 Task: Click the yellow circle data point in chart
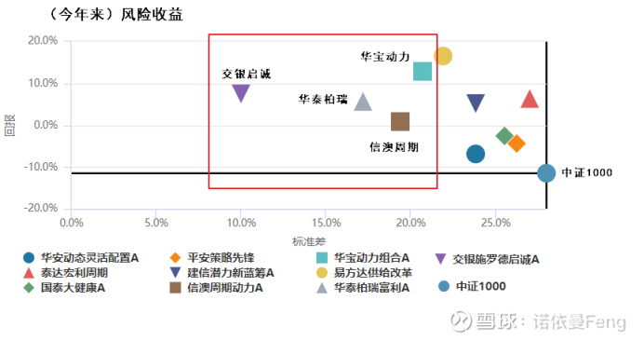tap(443, 56)
